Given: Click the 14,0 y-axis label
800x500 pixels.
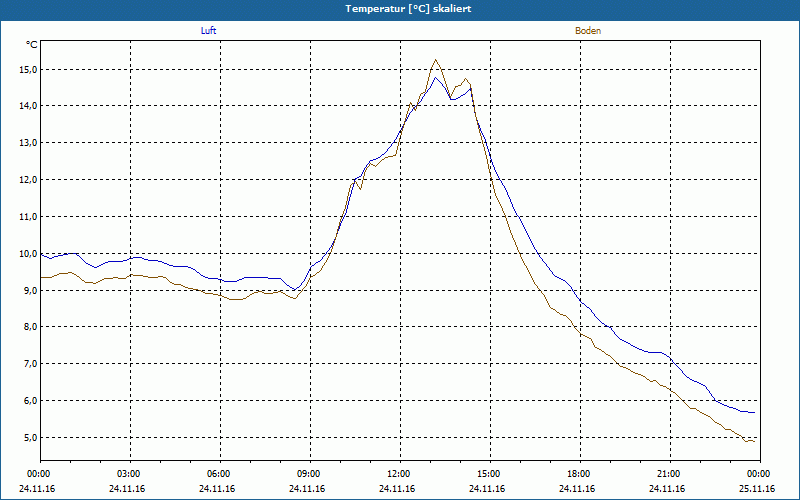Looking at the screenshot, I should click(29, 106).
